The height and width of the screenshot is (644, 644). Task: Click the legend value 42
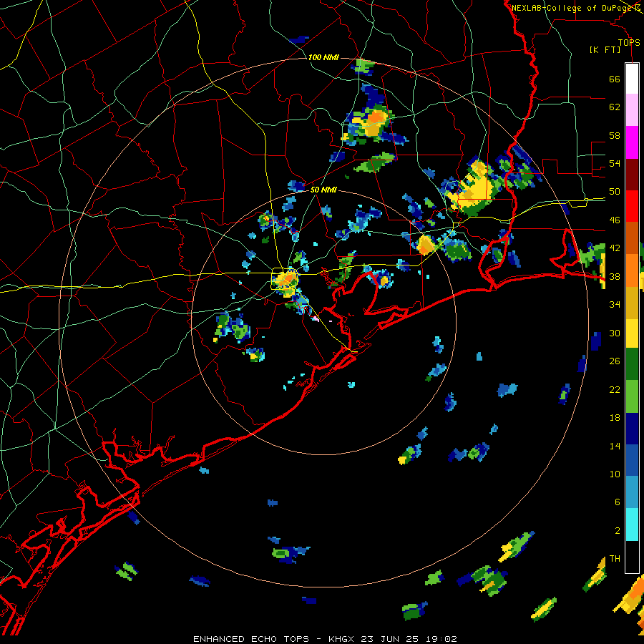tap(615, 248)
